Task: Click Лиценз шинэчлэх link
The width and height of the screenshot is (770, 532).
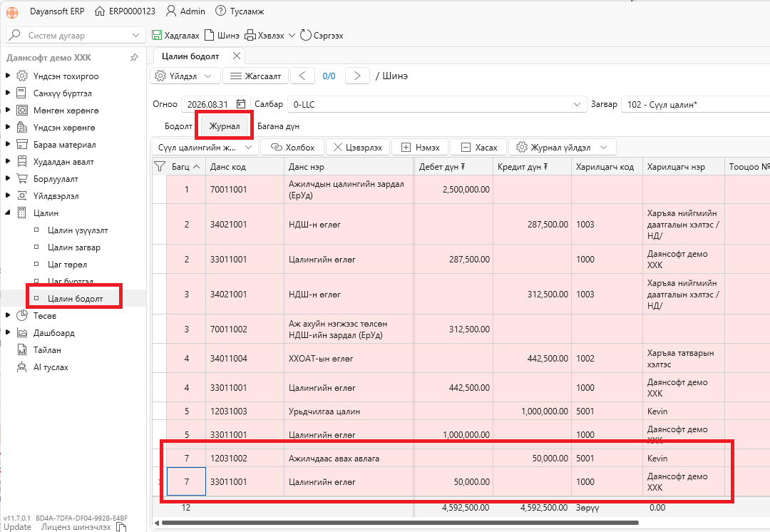Action: [x=76, y=526]
